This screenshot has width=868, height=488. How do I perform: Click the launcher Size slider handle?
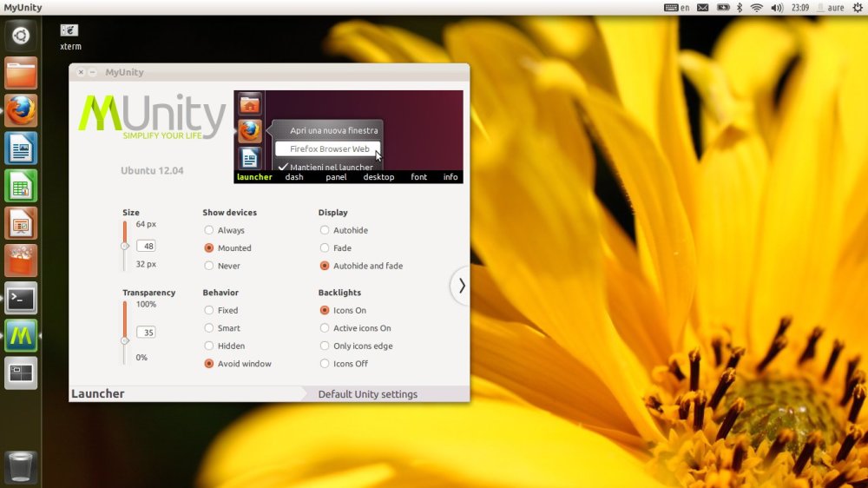(x=125, y=246)
